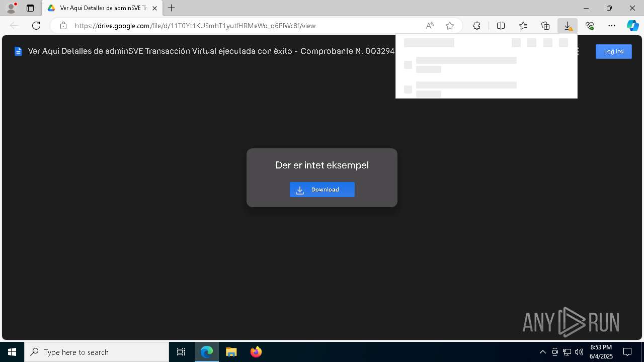The image size is (644, 362).
Task: Click the Ver Aqui Detalles file title
Action: [x=211, y=51]
